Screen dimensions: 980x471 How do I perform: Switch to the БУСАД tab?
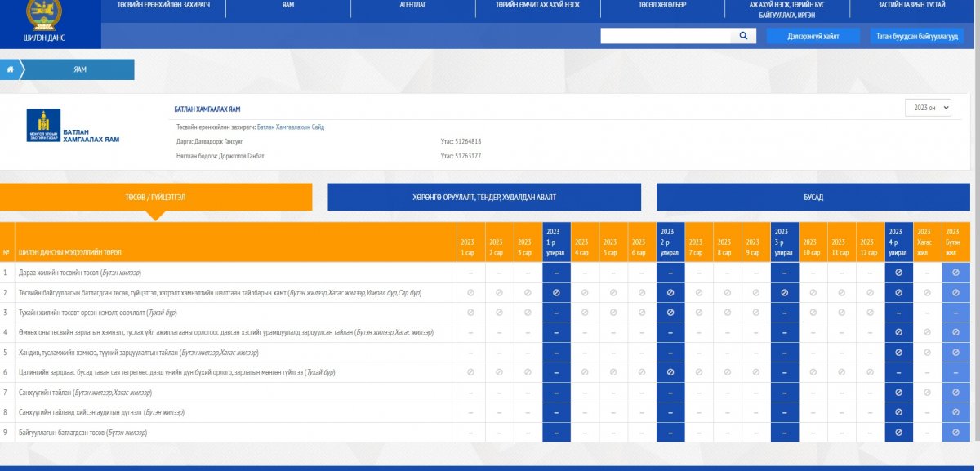(813, 198)
